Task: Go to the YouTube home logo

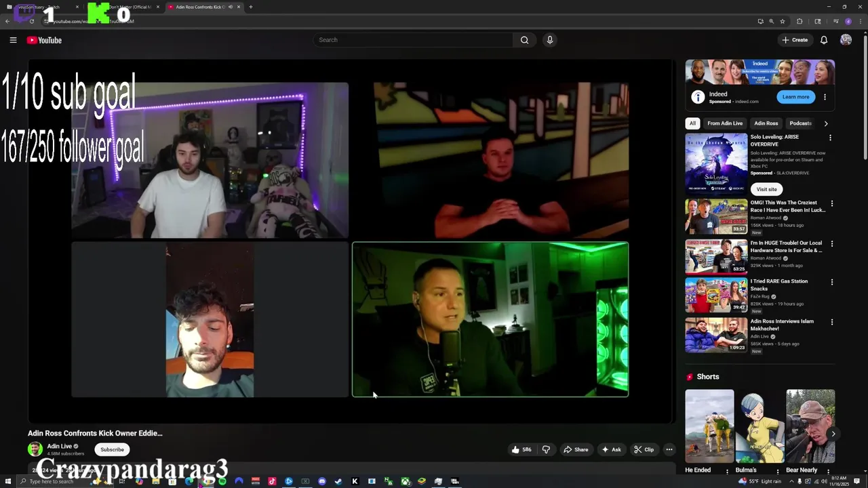Action: [x=44, y=40]
